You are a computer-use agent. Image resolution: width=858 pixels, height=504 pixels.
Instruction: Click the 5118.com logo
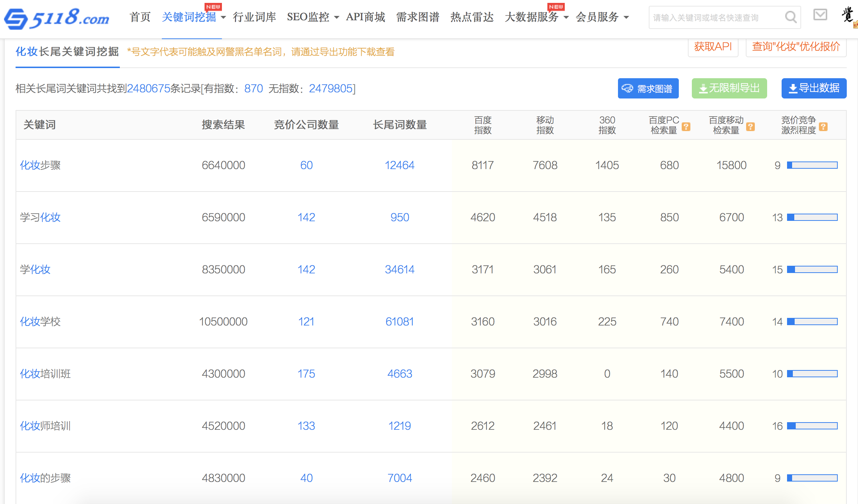(x=56, y=18)
